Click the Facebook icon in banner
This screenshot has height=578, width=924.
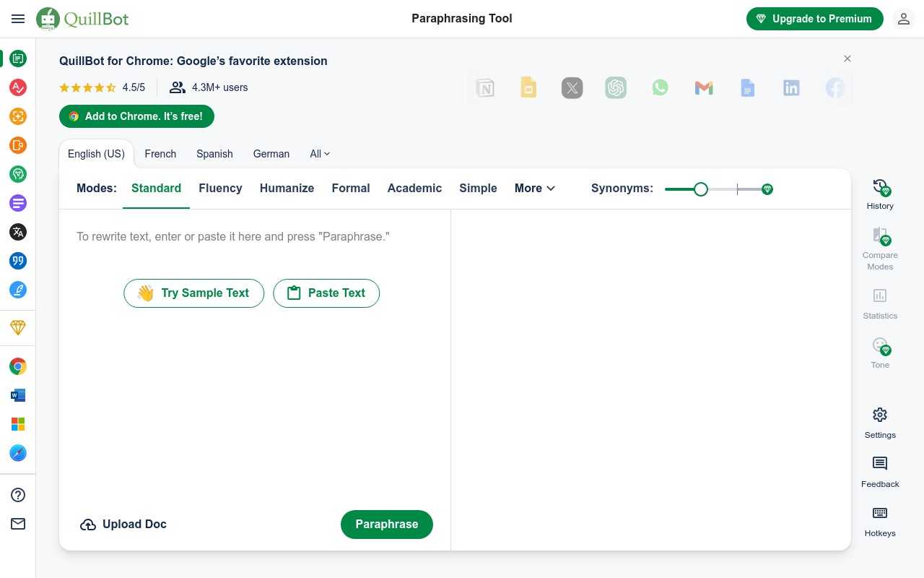(x=835, y=88)
